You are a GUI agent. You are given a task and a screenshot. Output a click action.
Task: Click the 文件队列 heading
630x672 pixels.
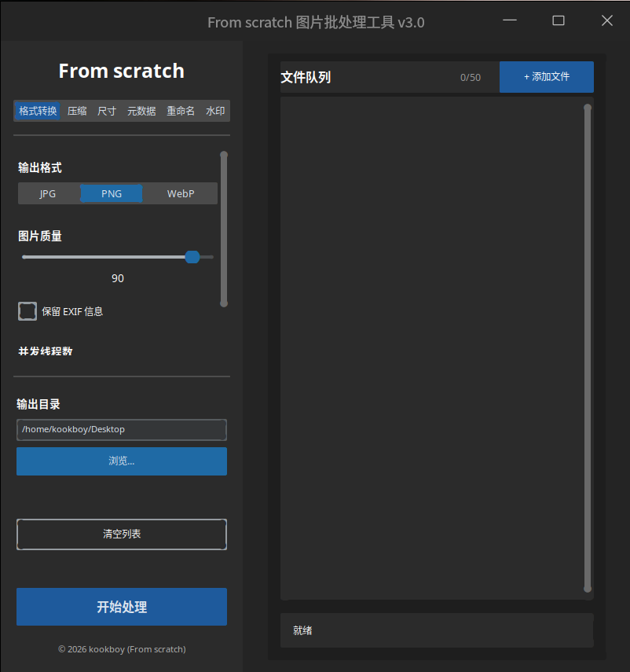click(306, 78)
